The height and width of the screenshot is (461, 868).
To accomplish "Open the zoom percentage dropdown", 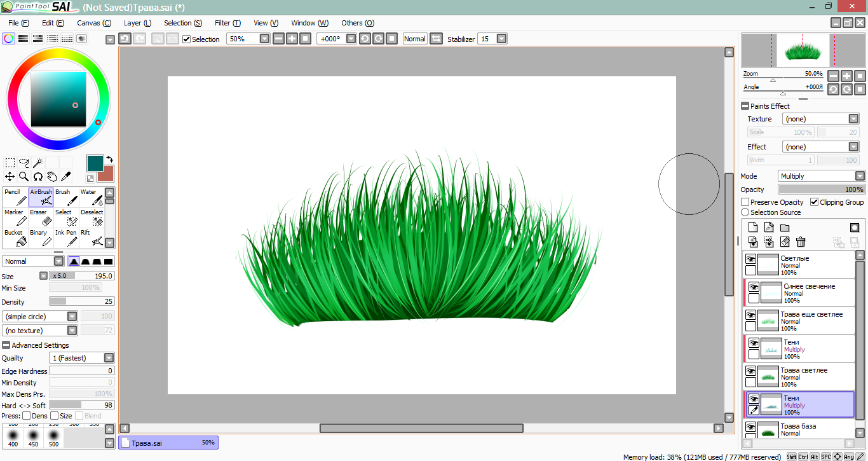I will click(265, 39).
